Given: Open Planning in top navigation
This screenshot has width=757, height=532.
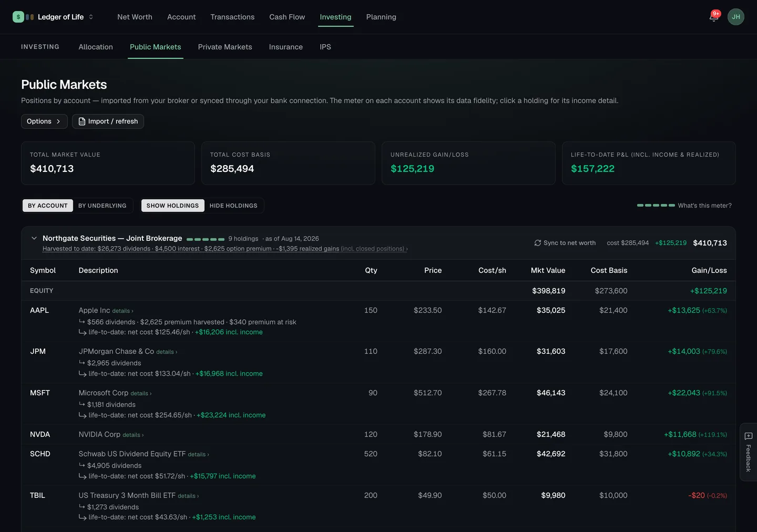Looking at the screenshot, I should pyautogui.click(x=381, y=17).
